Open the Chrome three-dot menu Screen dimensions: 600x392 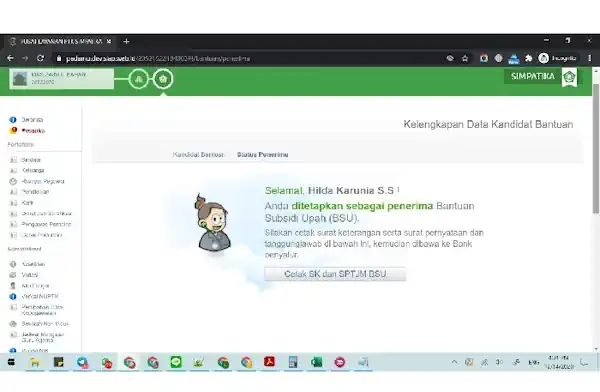point(590,58)
